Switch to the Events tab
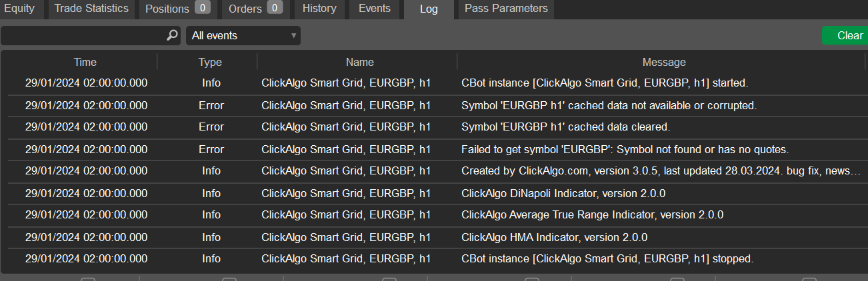 pyautogui.click(x=375, y=9)
